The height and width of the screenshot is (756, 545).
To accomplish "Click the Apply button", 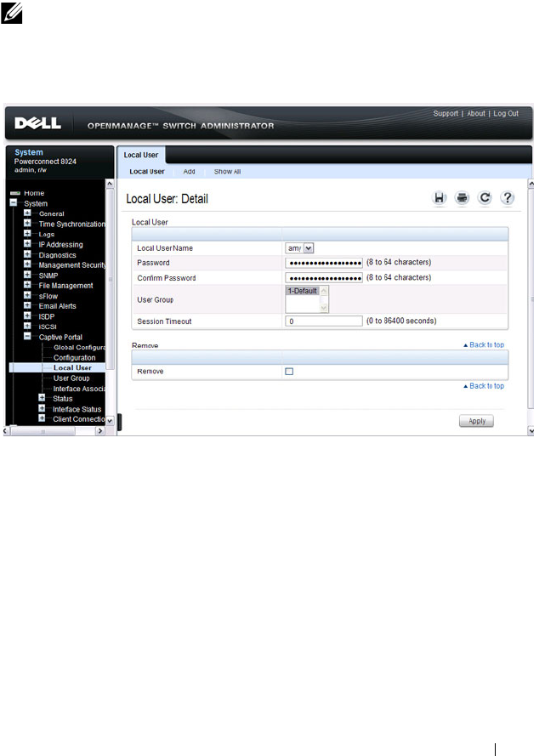I will [477, 421].
